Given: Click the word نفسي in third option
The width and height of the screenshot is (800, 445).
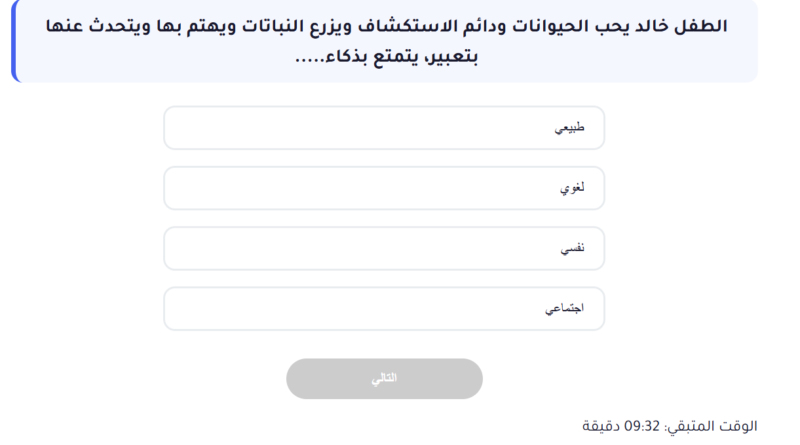Looking at the screenshot, I should pyautogui.click(x=572, y=248).
